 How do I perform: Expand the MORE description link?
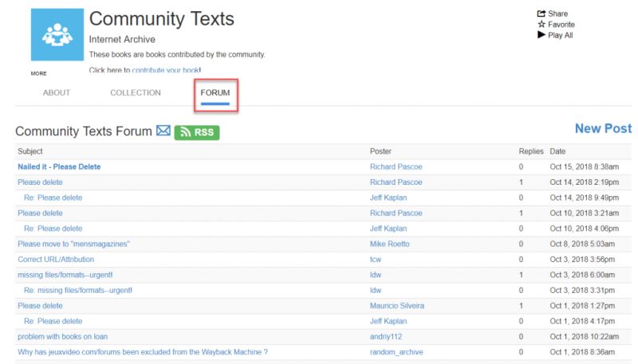[x=38, y=73]
